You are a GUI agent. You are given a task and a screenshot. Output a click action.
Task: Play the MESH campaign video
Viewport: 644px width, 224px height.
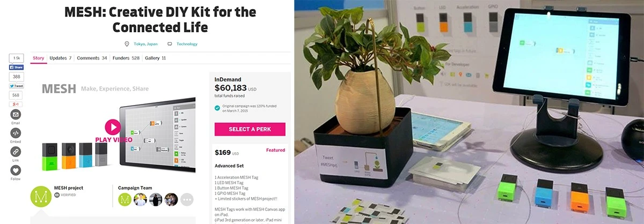coord(113,127)
